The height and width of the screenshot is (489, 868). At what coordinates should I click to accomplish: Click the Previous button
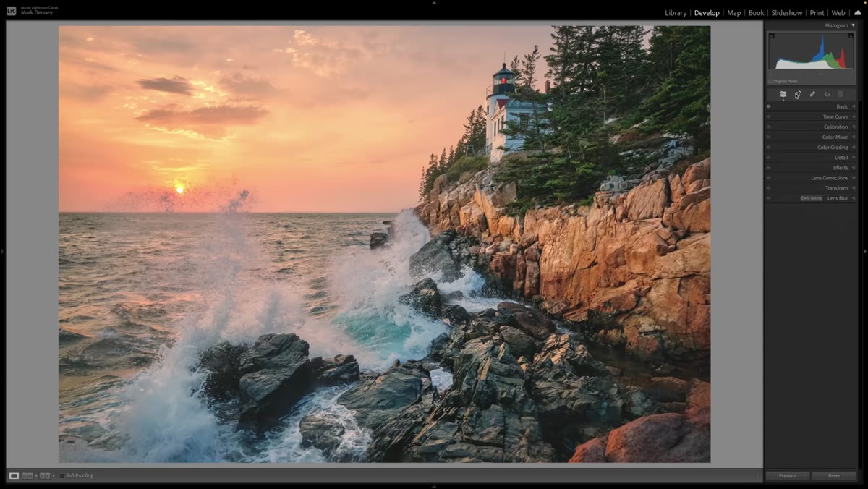(x=788, y=475)
